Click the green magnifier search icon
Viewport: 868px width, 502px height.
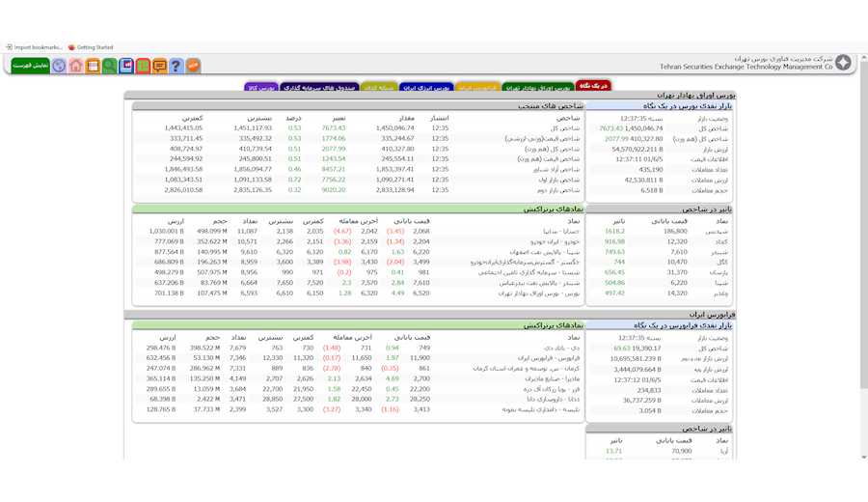(110, 66)
